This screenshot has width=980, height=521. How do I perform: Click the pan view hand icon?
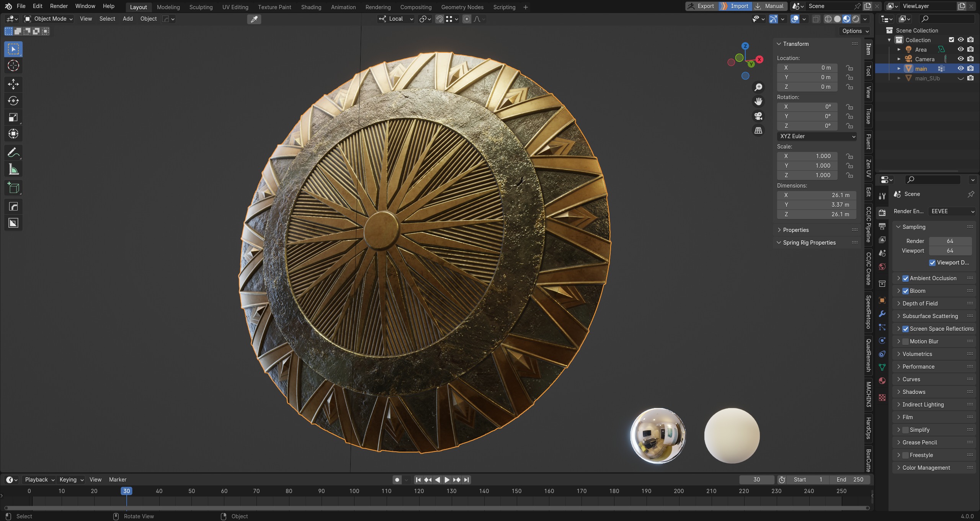[x=758, y=101]
